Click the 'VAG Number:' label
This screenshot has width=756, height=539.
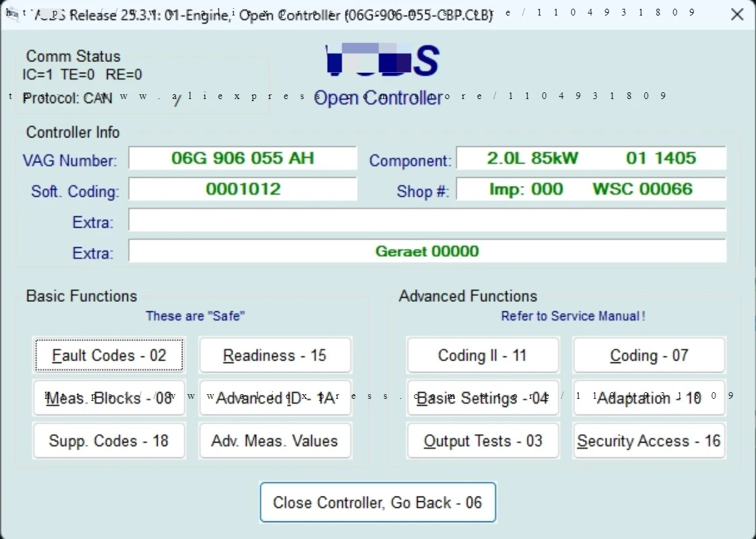(x=69, y=160)
